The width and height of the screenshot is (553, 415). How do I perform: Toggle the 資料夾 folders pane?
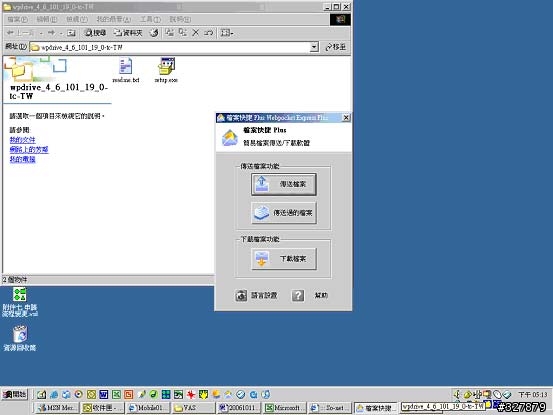click(x=128, y=33)
